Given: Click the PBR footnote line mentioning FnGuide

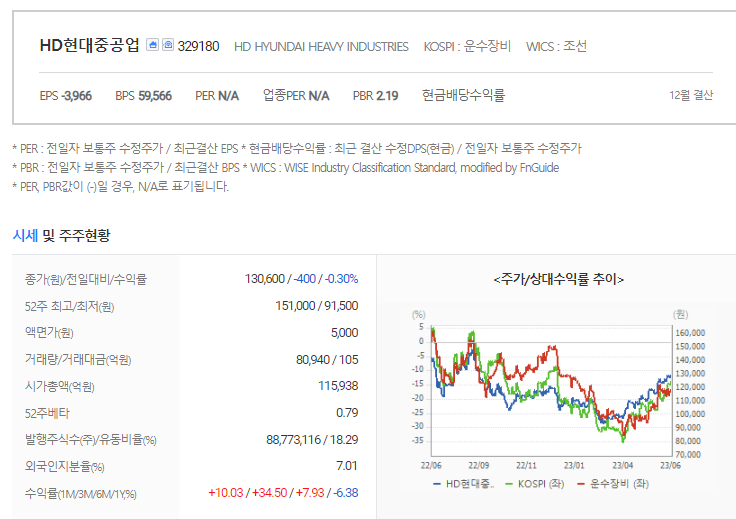Looking at the screenshot, I should 286,168.
